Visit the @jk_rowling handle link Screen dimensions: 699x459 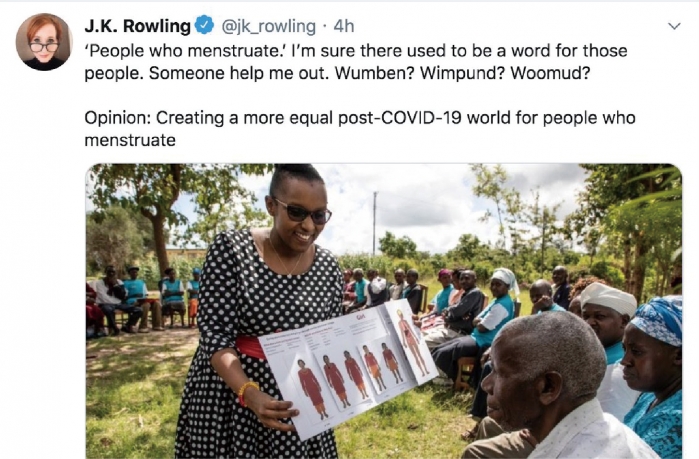pyautogui.click(x=268, y=27)
